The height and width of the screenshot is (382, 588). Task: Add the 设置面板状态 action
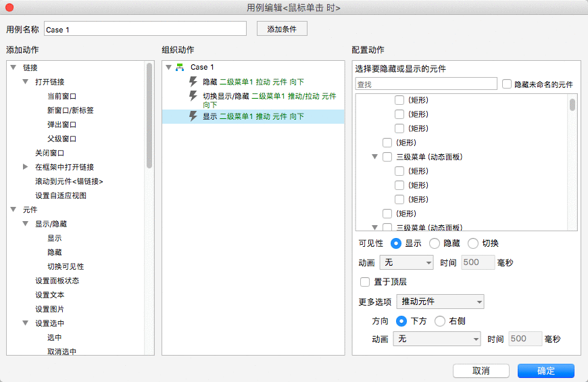point(57,281)
